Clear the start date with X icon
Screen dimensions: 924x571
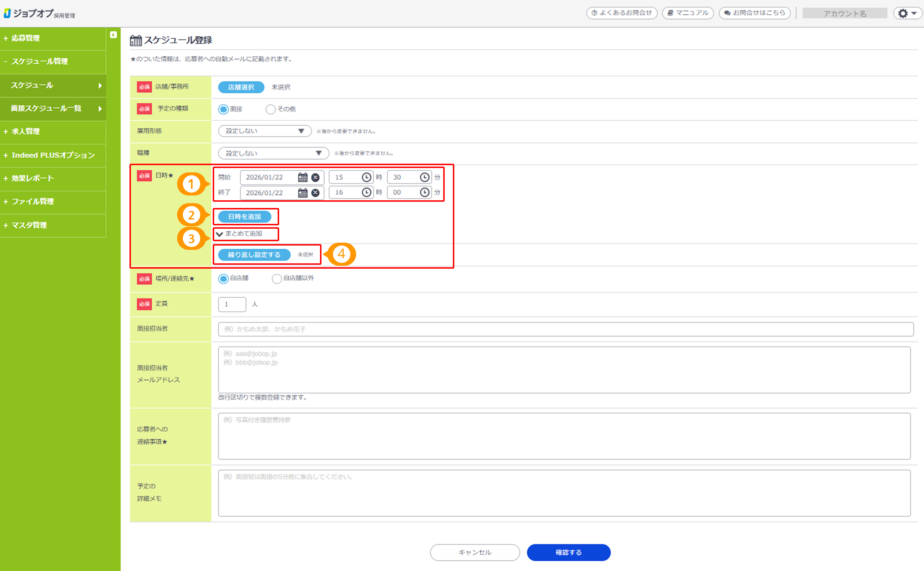pos(315,177)
